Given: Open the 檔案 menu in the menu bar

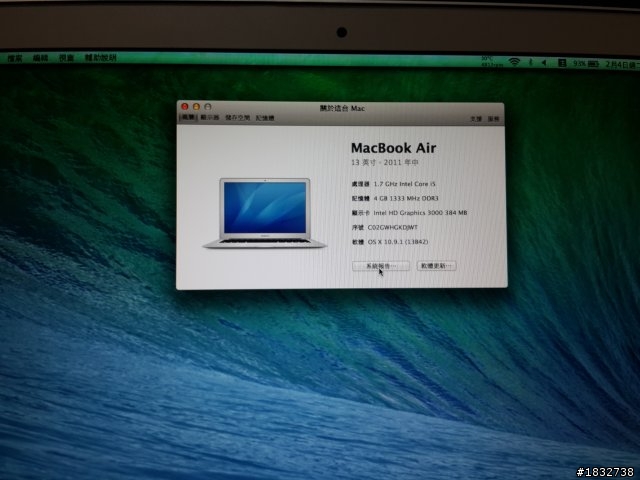Looking at the screenshot, I should (x=15, y=58).
